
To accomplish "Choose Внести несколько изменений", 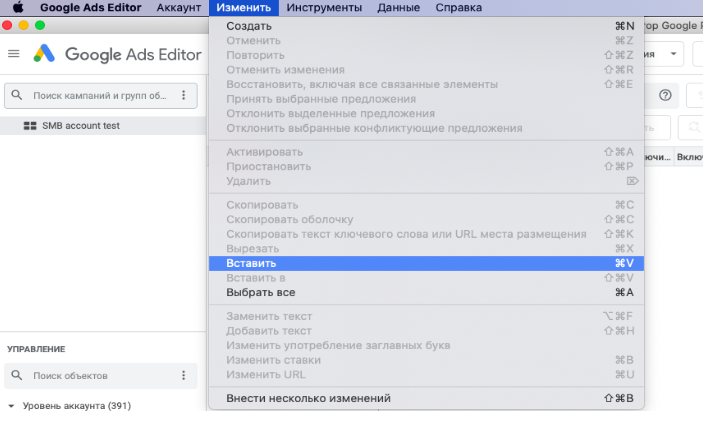I will (426, 398).
